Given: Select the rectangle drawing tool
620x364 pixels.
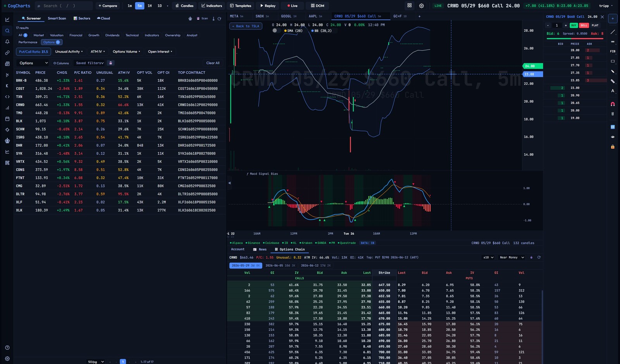Looking at the screenshot, I should 613,61.
